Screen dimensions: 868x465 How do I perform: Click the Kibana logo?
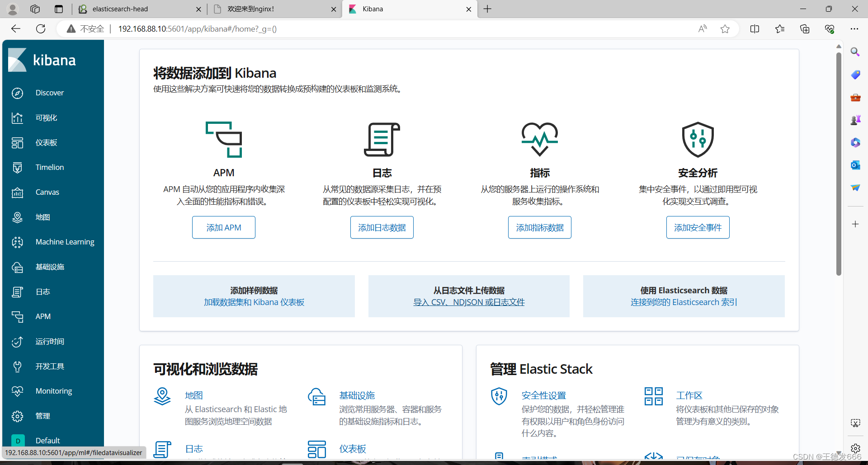42,60
